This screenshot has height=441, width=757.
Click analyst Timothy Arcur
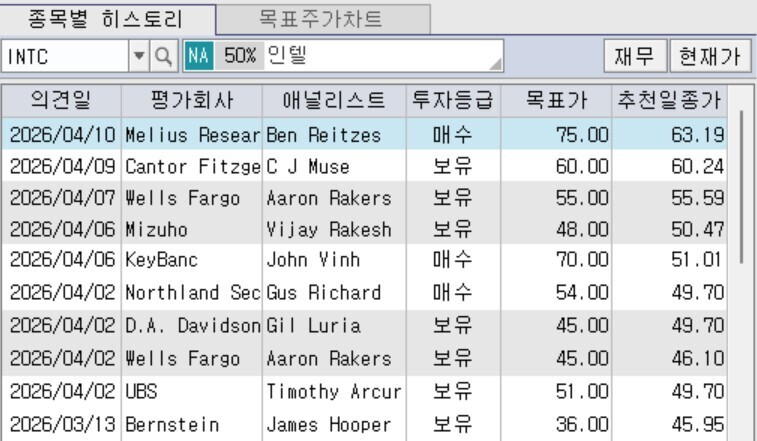click(x=334, y=391)
